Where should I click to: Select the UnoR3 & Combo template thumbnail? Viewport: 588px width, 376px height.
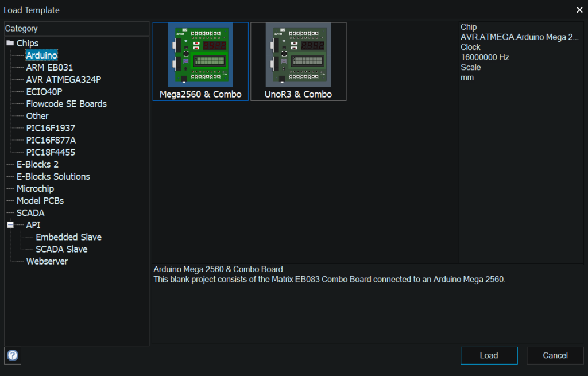(x=298, y=61)
